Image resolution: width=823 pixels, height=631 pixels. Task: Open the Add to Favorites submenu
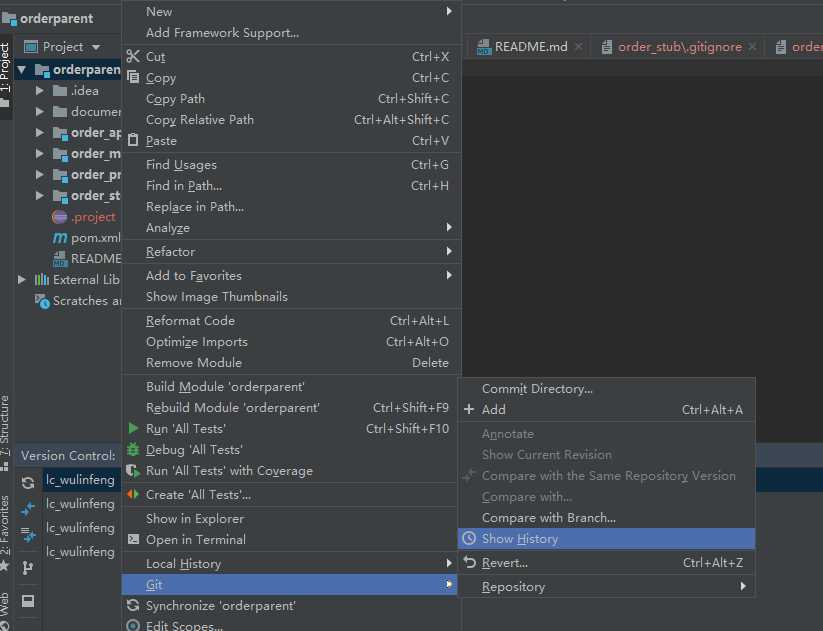(x=291, y=275)
